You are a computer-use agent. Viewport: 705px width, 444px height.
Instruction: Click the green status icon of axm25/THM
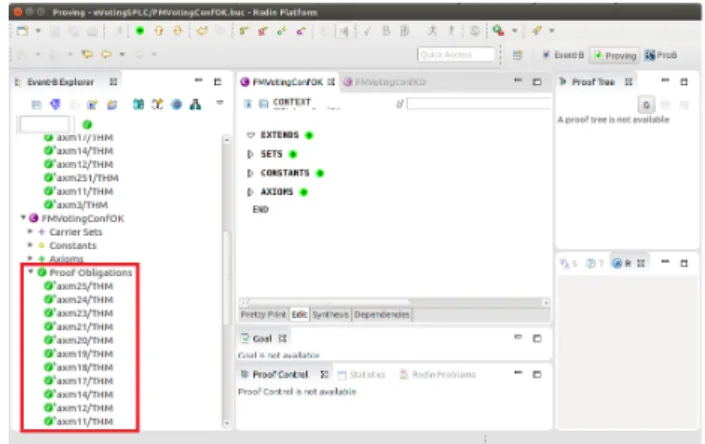pyautogui.click(x=49, y=286)
